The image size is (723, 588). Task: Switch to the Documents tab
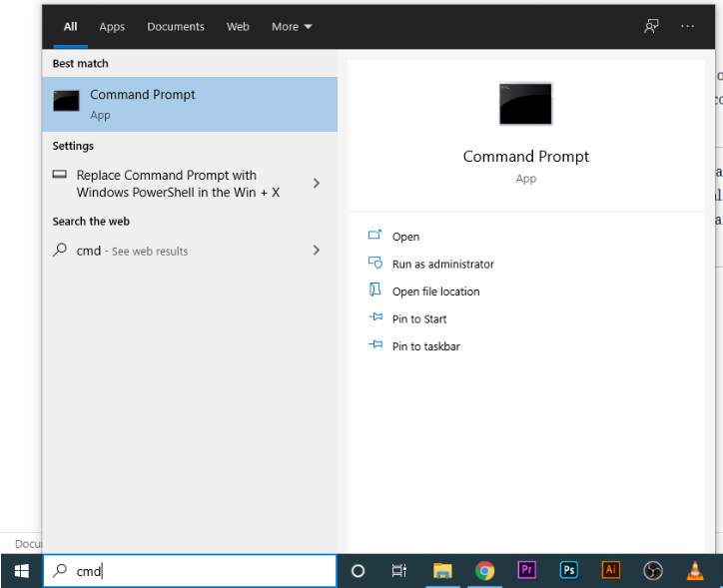tap(176, 27)
